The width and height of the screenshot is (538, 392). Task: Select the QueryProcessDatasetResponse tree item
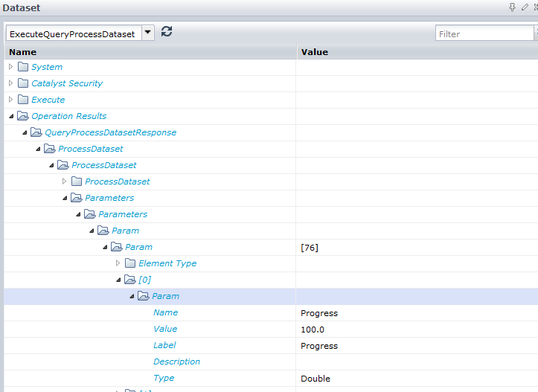[110, 132]
